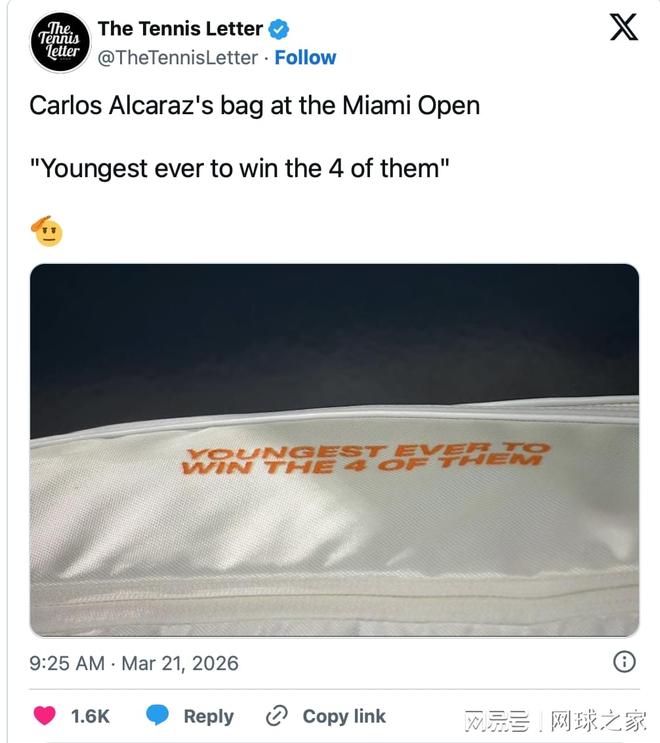The width and height of the screenshot is (660, 743).
Task: Click the blue reply bubble icon
Action: (x=157, y=715)
